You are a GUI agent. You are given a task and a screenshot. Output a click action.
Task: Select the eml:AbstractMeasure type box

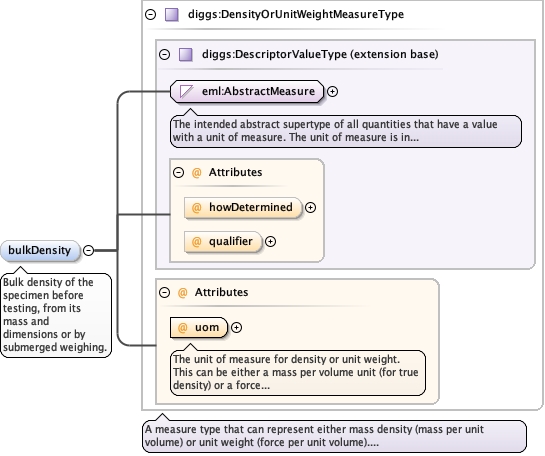pos(247,91)
